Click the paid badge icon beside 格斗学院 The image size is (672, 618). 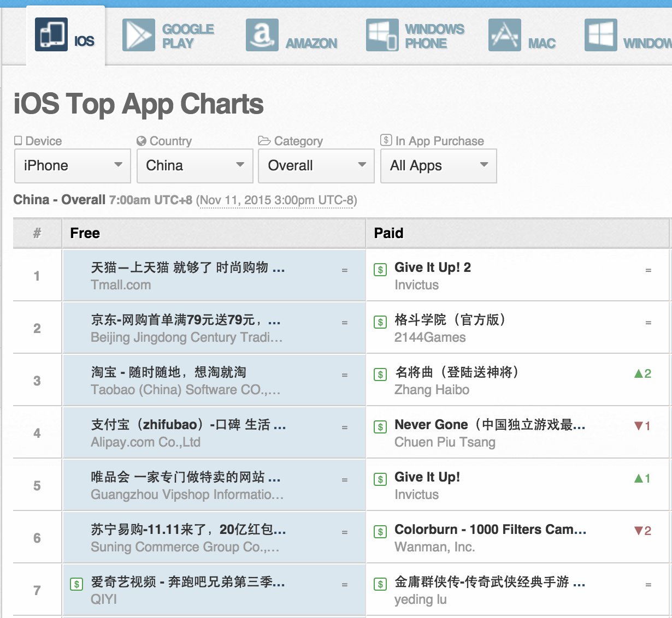pos(380,322)
